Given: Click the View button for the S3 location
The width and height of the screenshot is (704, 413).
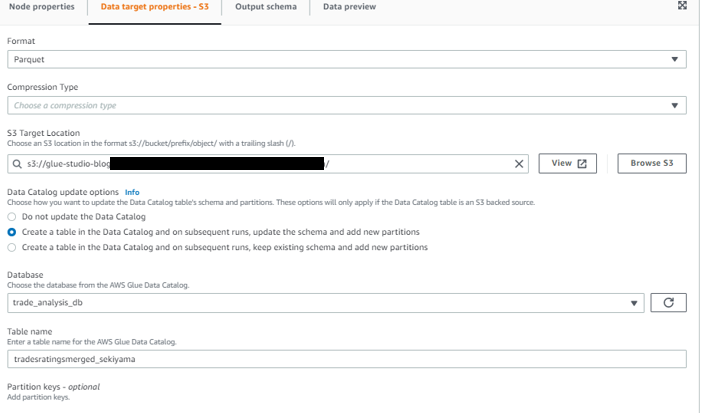Looking at the screenshot, I should click(x=568, y=163).
